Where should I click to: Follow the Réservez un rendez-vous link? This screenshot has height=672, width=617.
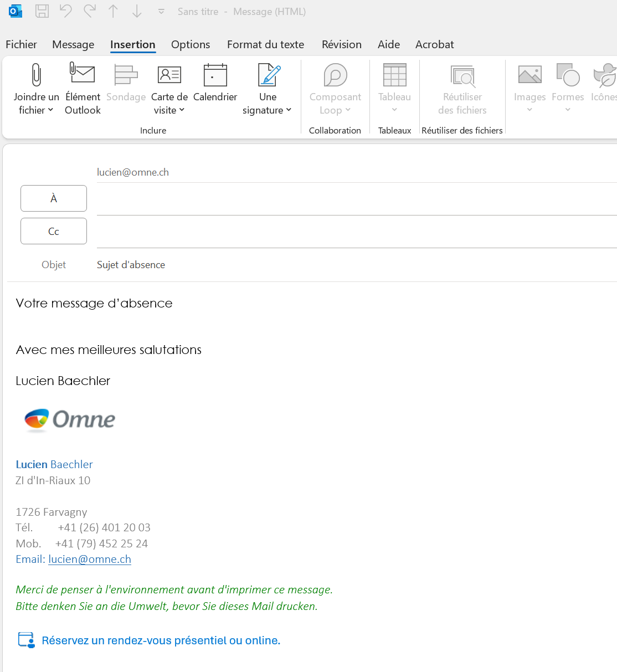click(x=161, y=640)
